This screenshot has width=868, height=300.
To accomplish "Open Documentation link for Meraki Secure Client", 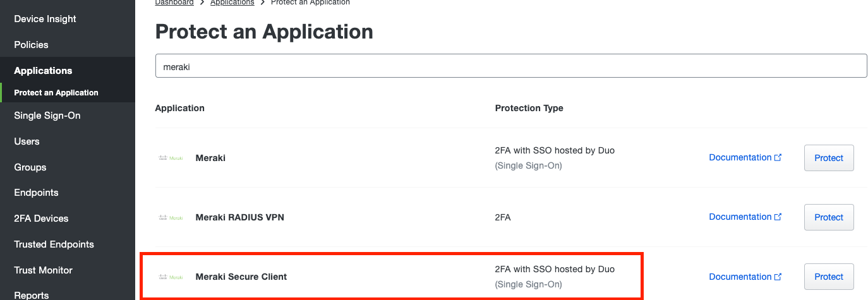I will (745, 277).
